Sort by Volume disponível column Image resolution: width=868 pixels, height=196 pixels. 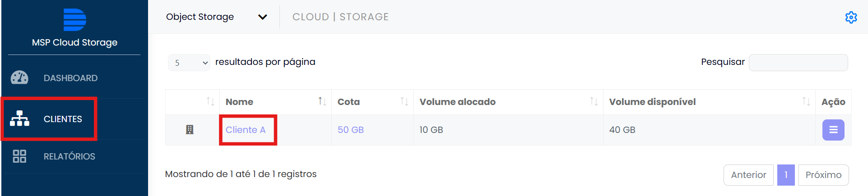pyautogui.click(x=806, y=101)
